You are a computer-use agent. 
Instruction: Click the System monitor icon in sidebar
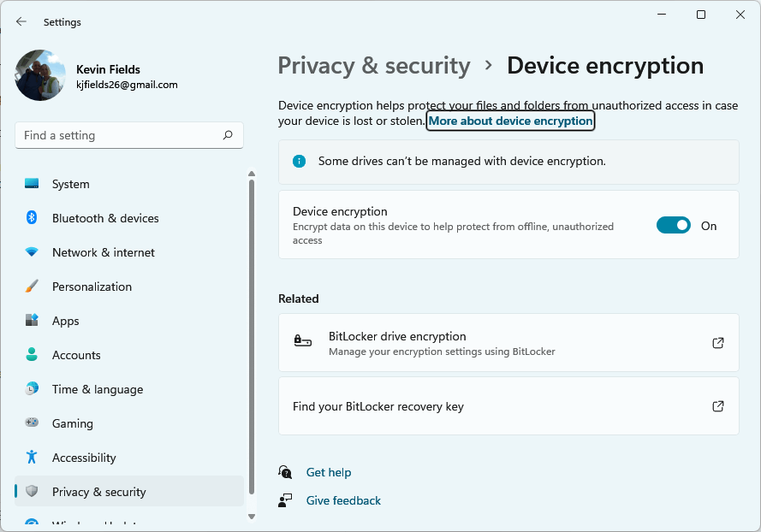[x=32, y=184]
